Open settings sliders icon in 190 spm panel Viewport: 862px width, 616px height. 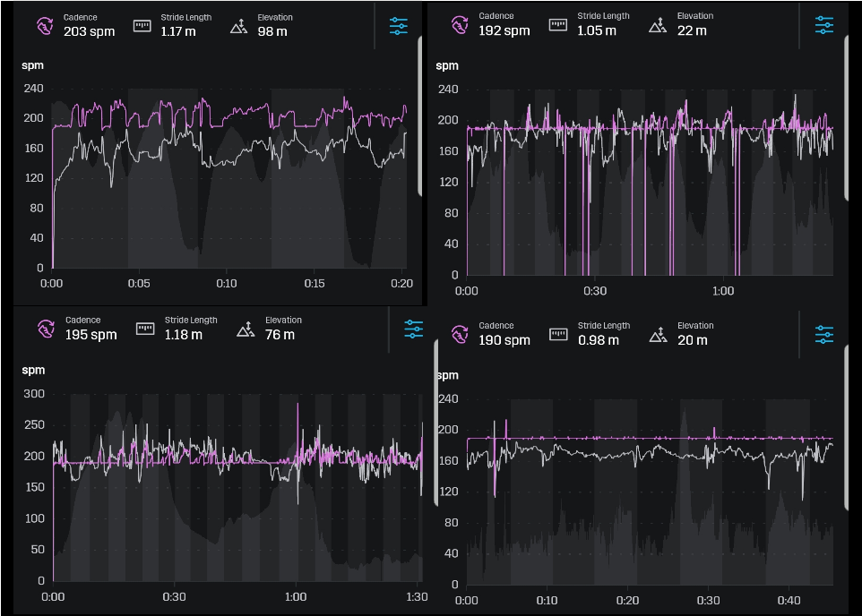824,334
